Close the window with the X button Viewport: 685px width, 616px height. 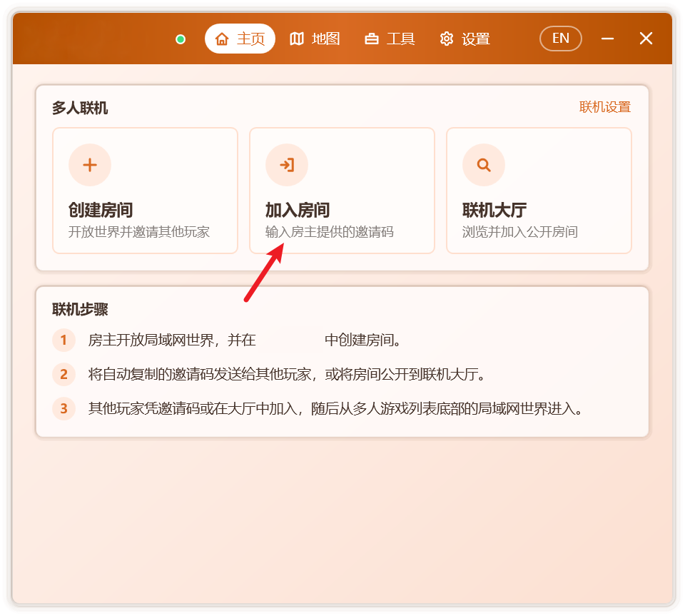click(646, 39)
